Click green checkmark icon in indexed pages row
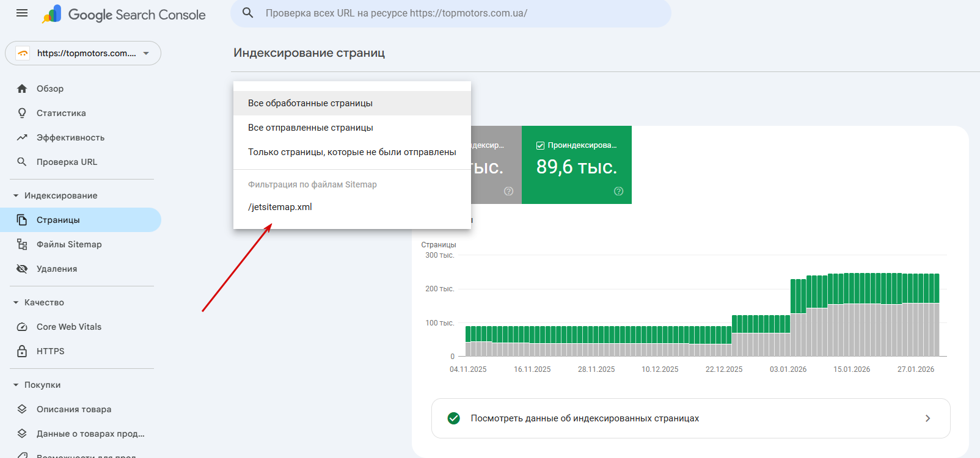Viewport: 980px width, 458px height. pos(453,418)
